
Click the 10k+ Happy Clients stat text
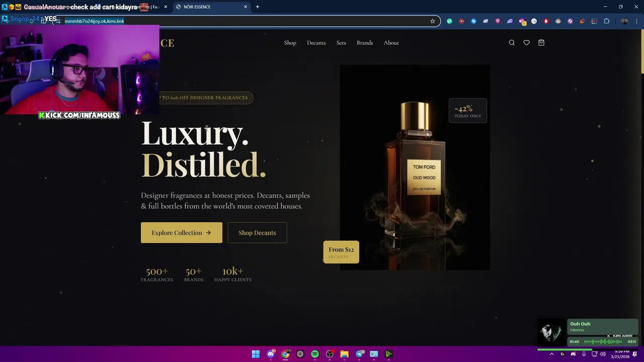click(232, 275)
